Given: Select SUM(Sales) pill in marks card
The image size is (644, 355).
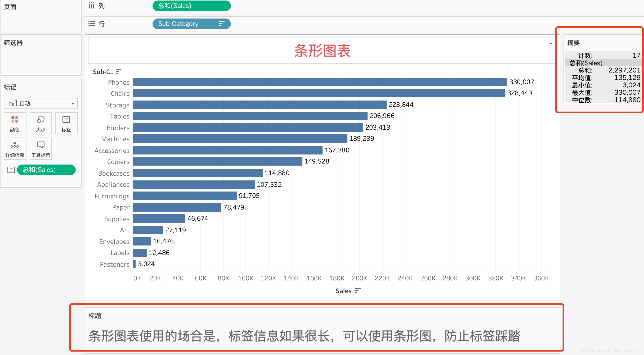Looking at the screenshot, I should click(x=46, y=170).
